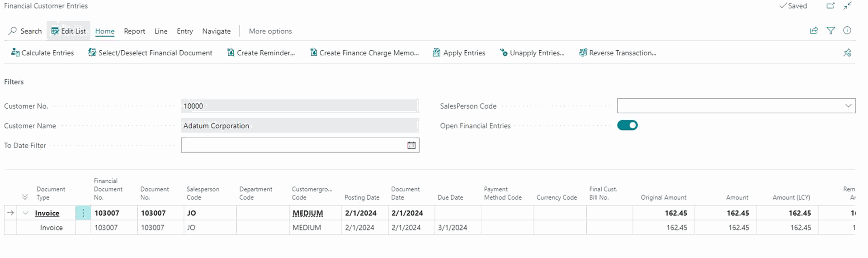Switch to the Home tab

pos(105,31)
